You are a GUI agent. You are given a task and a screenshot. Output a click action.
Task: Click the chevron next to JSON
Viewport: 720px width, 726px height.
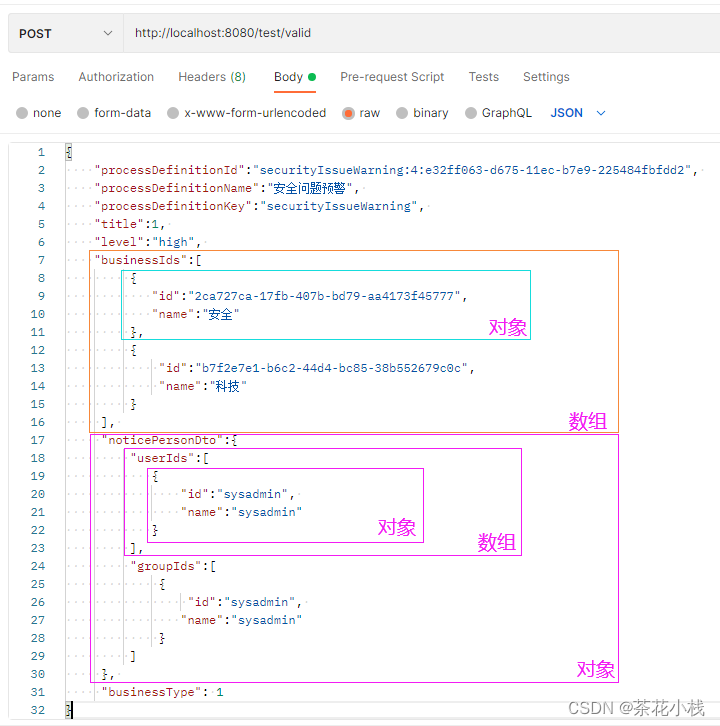(x=601, y=113)
